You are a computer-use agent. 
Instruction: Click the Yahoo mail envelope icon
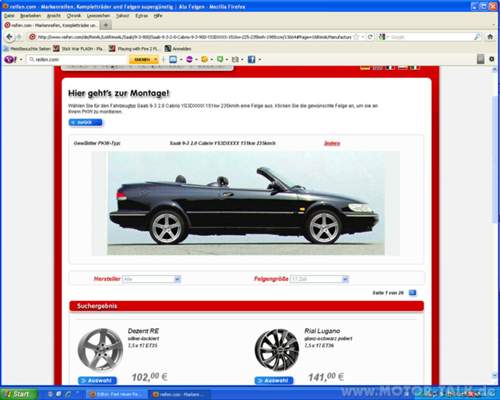pyautogui.click(x=235, y=59)
